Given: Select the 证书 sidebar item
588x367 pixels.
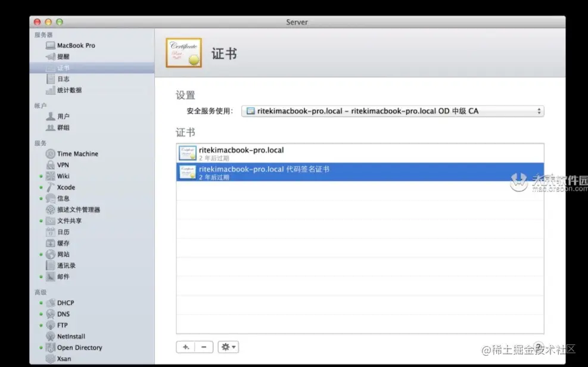Looking at the screenshot, I should pyautogui.click(x=92, y=68).
